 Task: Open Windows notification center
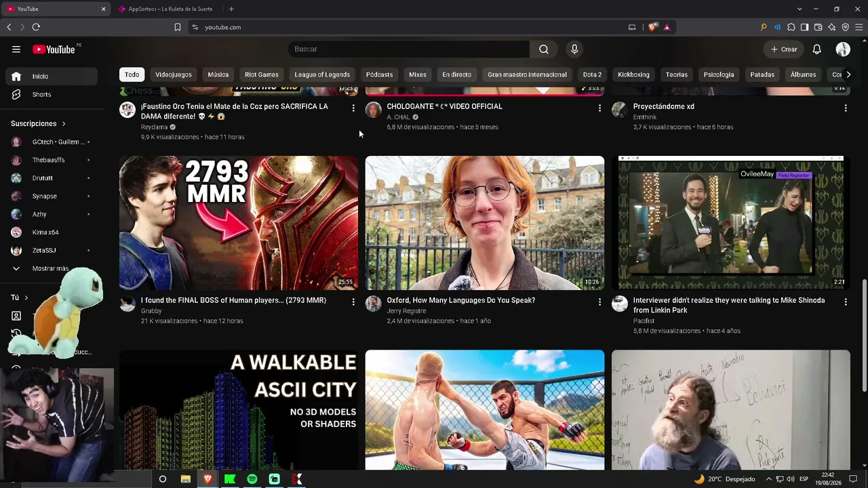(x=853, y=479)
